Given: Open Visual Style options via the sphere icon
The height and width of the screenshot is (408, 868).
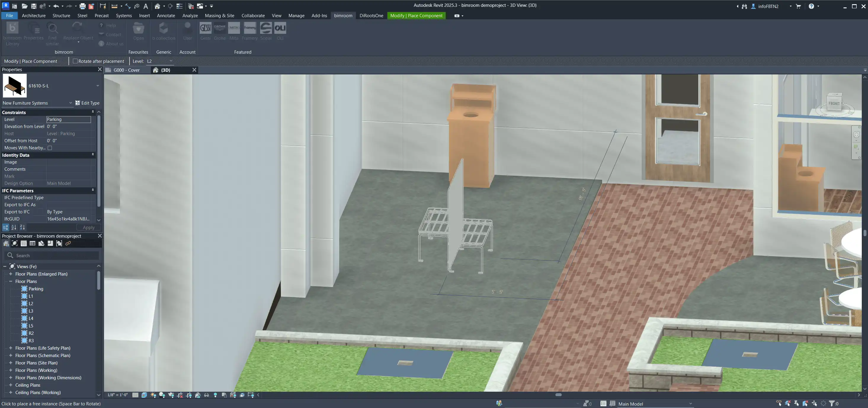Looking at the screenshot, I should click(162, 395).
